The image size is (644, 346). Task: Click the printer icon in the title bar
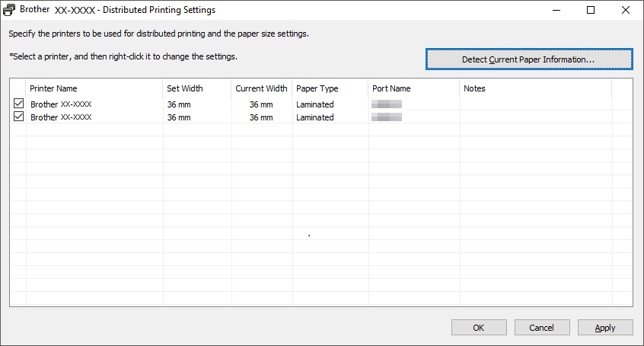click(9, 11)
